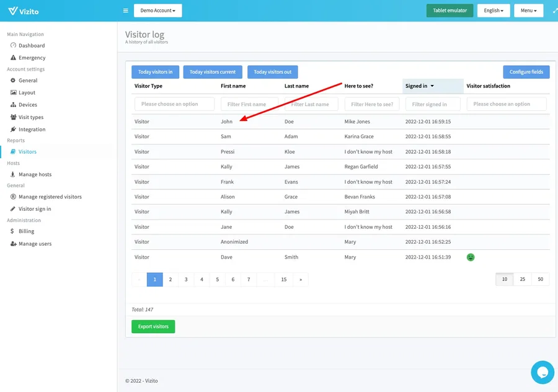Show 25 results per page

pyautogui.click(x=523, y=280)
